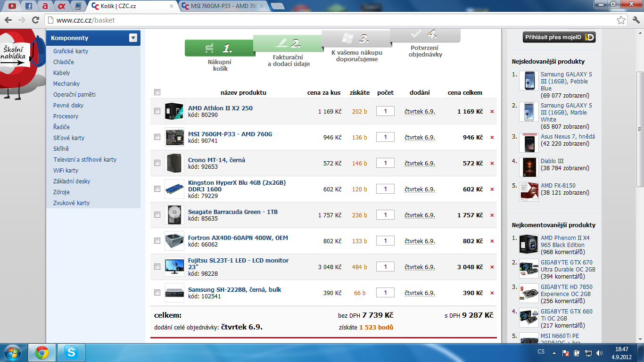The height and width of the screenshot is (362, 644).
Task: Open the Facebook pinned tab
Action: coord(29,6)
